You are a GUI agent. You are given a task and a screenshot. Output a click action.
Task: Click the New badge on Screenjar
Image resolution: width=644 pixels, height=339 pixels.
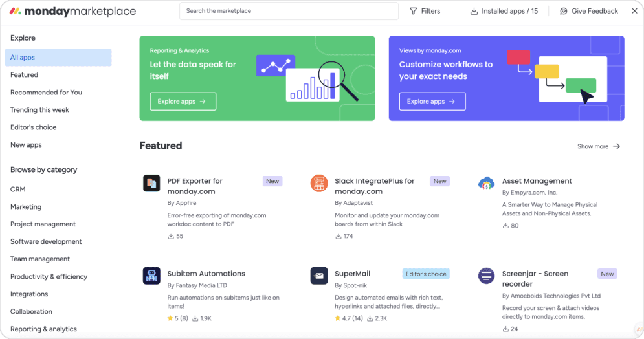607,274
